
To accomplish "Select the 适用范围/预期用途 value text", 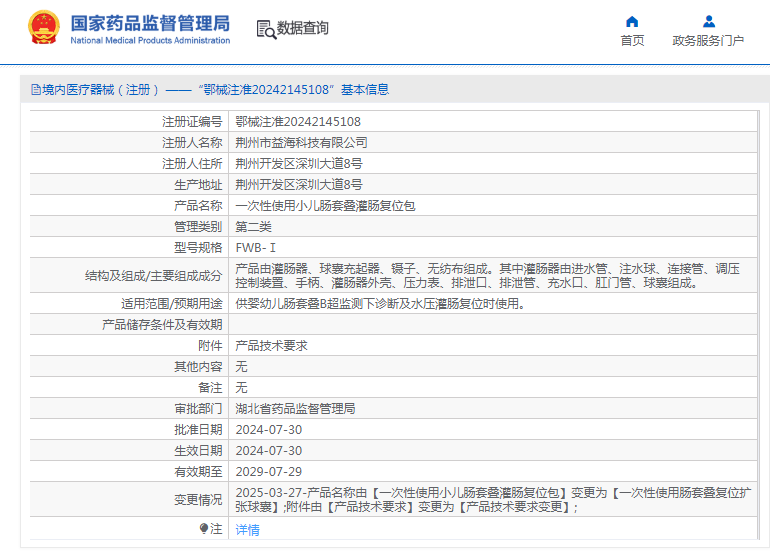I will coord(381,304).
